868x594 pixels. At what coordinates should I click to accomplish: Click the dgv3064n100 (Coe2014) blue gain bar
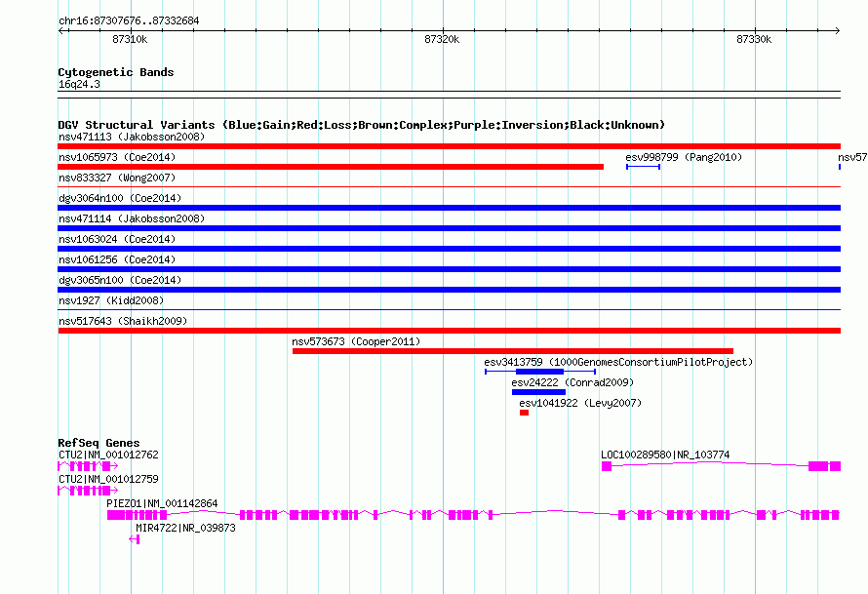(449, 208)
